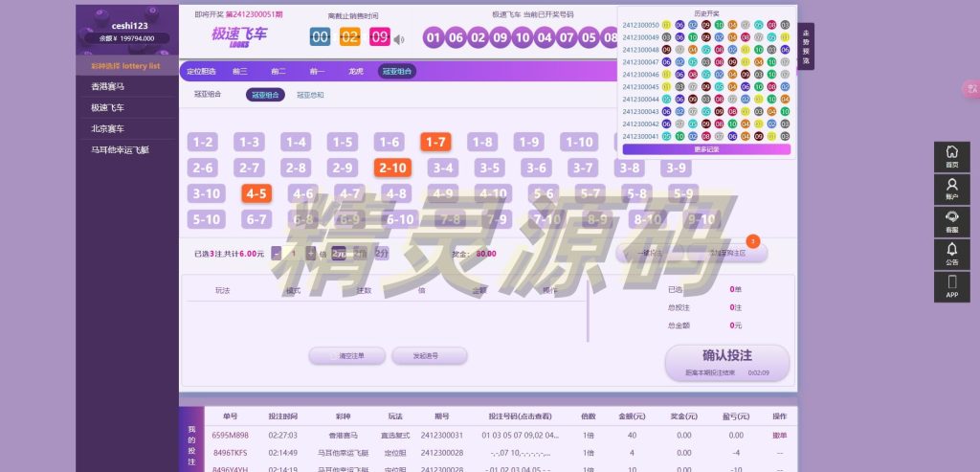The height and width of the screenshot is (472, 980).
Task: Open the 账户 account icon
Action: coord(952,190)
